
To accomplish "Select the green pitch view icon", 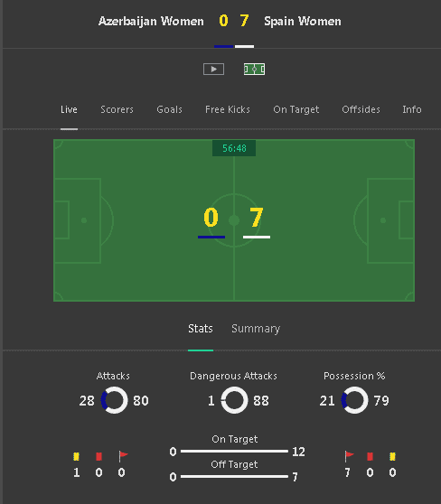I will click(254, 70).
